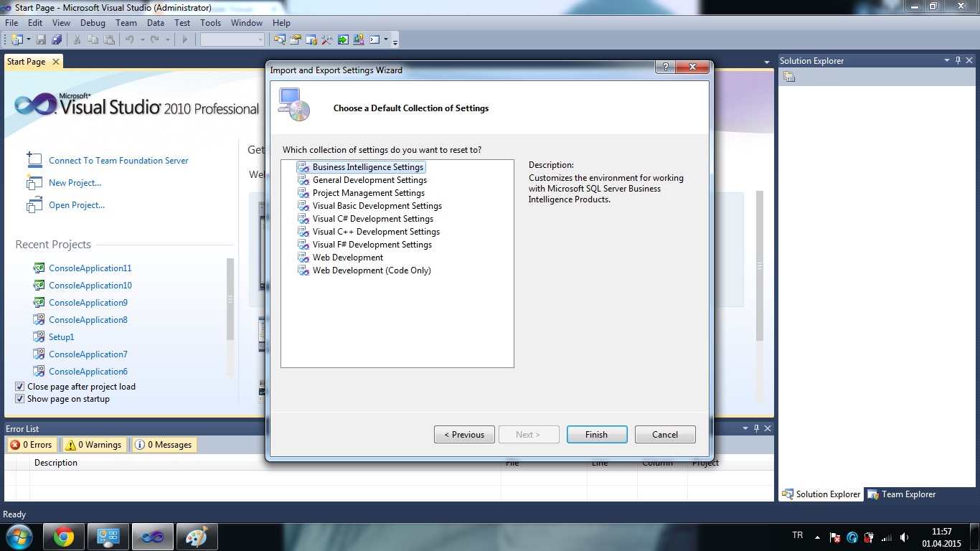Click the wizard's help question mark button
Viewport: 980px width, 551px height.
click(x=665, y=67)
